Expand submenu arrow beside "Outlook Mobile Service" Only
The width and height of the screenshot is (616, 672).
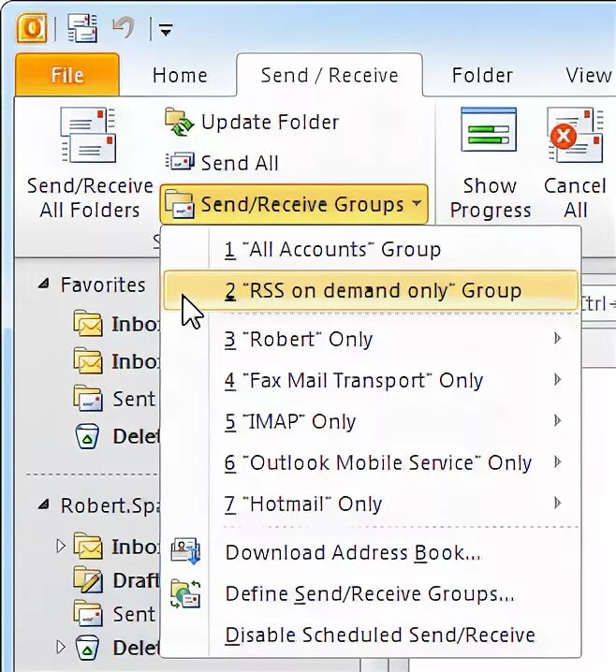pos(557,462)
